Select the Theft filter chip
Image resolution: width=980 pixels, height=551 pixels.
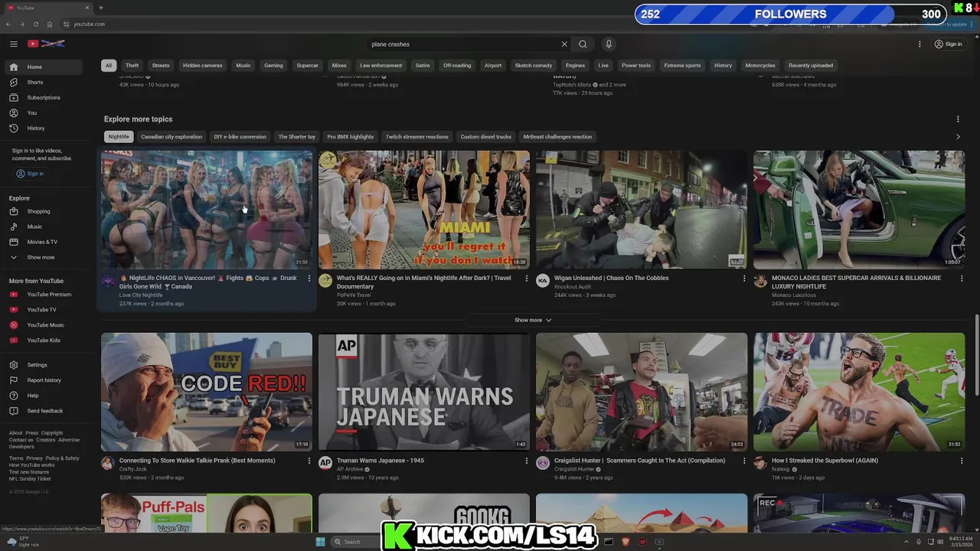click(x=132, y=66)
